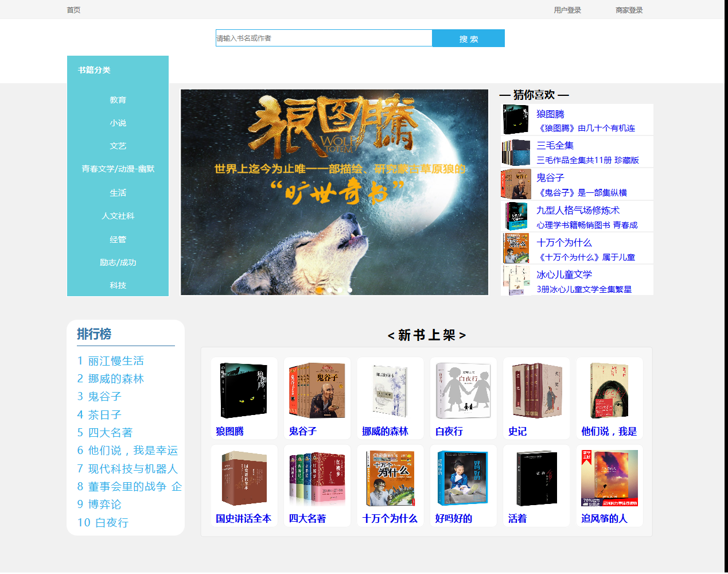Open ranking item 7 现代科技与机器人
The width and height of the screenshot is (728, 574).
[127, 468]
